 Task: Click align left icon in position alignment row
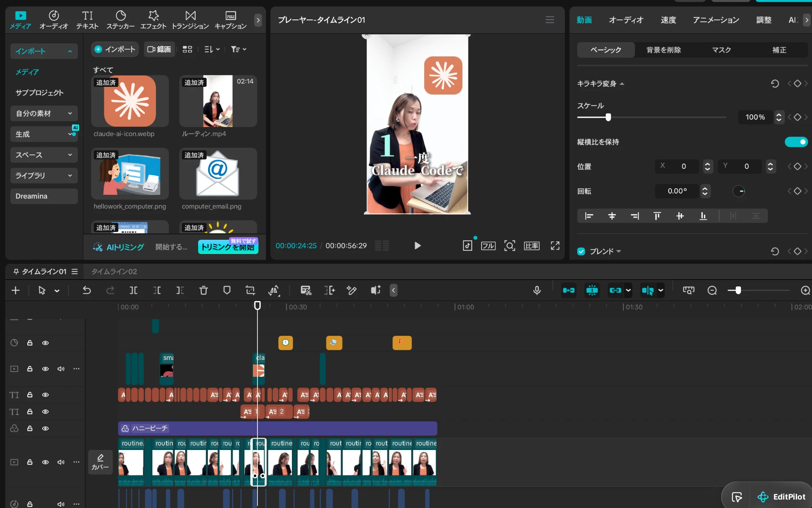(x=589, y=216)
